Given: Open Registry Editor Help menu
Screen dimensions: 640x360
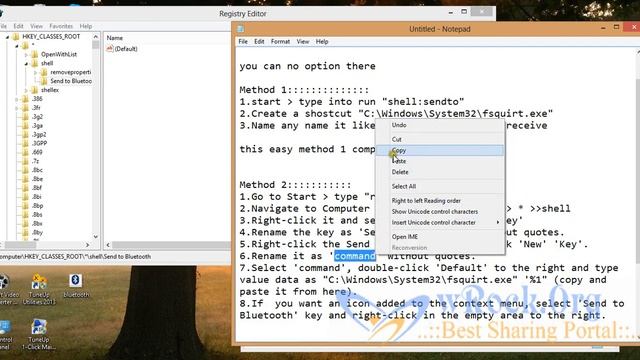Looking at the screenshot, I should (85, 26).
